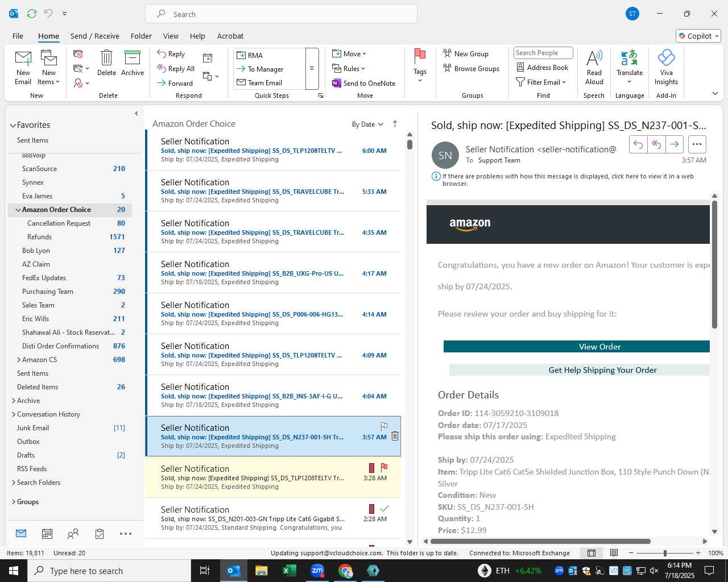Open the File menu
The image size is (728, 582).
pos(18,36)
